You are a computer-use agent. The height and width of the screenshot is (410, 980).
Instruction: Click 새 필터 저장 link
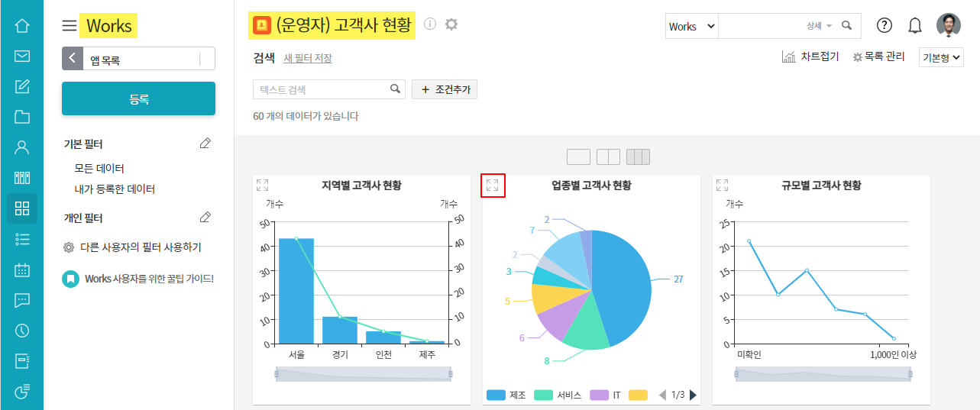click(308, 58)
